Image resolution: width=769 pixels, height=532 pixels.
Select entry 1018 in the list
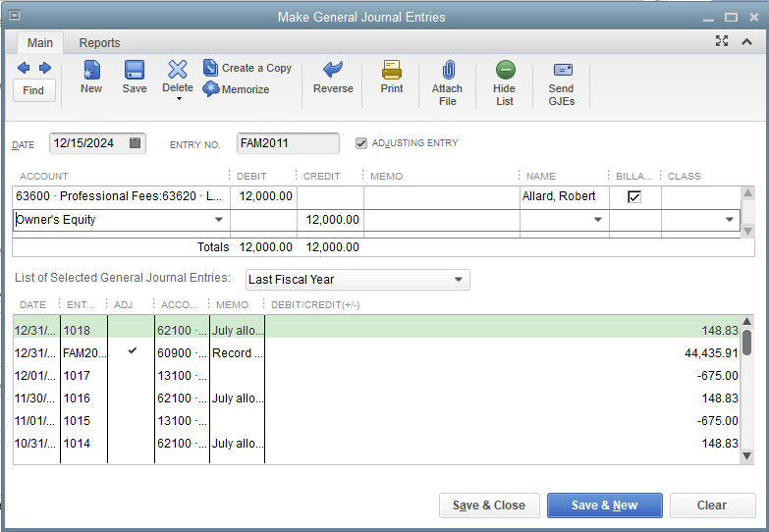tap(377, 331)
